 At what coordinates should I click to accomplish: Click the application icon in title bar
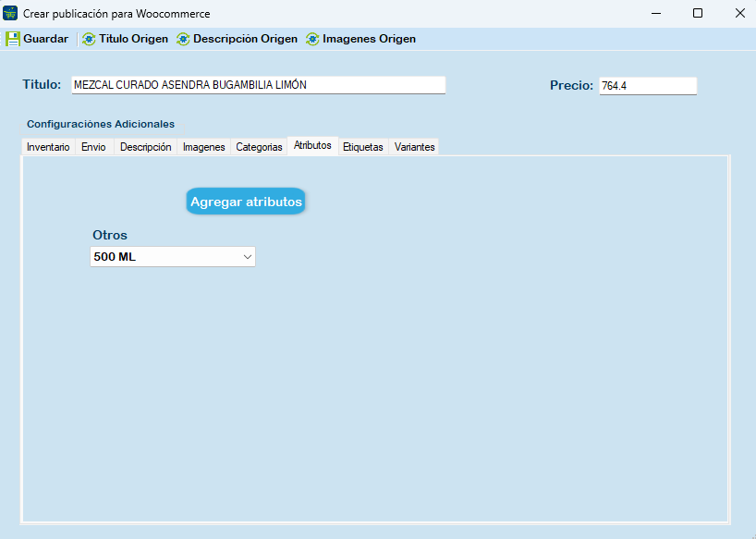point(11,13)
